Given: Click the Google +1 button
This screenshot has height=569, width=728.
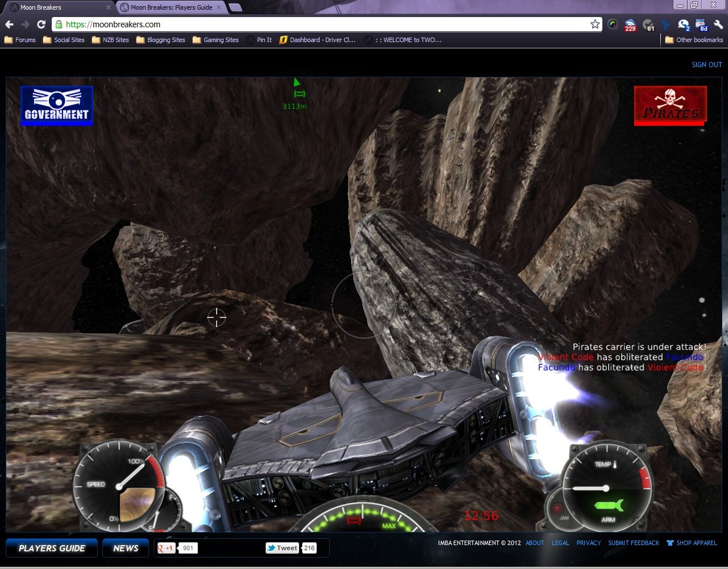Looking at the screenshot, I should [x=166, y=548].
